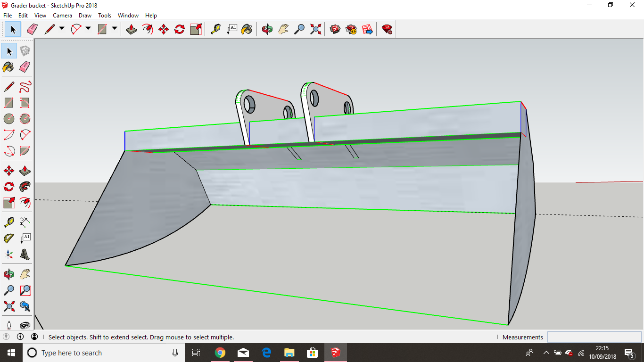This screenshot has width=644, height=362.
Task: Click the model credits info icon in status bar
Action: 20,337
